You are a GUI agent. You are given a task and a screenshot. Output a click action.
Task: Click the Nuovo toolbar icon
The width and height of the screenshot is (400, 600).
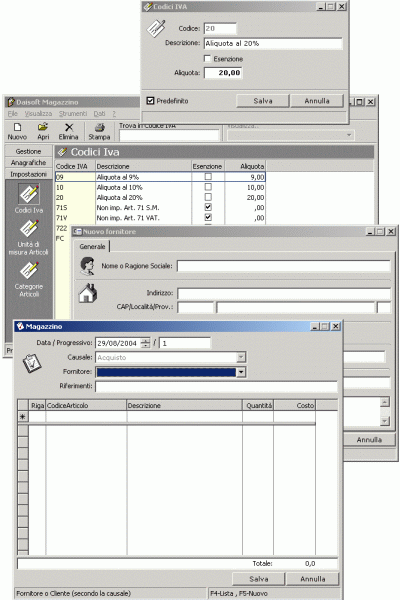point(17,131)
